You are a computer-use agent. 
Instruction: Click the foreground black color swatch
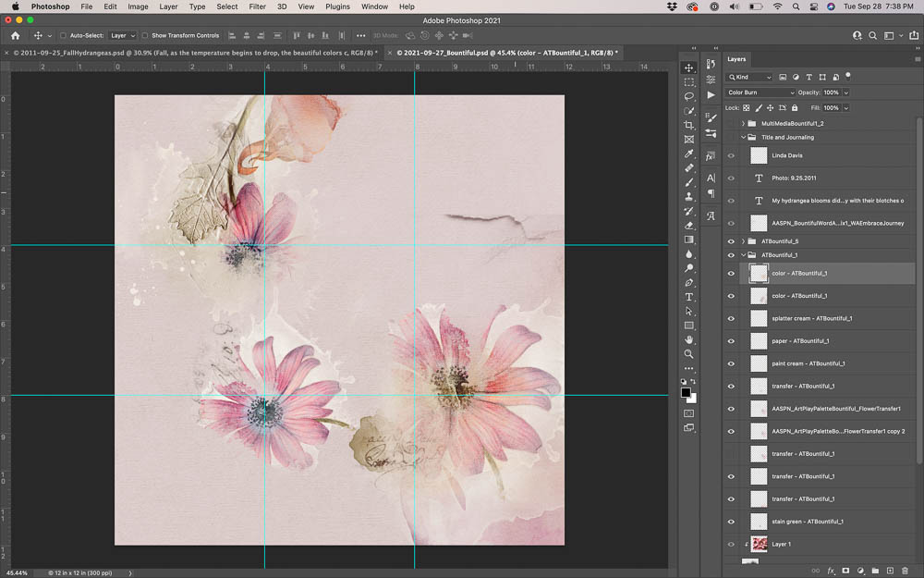click(686, 393)
